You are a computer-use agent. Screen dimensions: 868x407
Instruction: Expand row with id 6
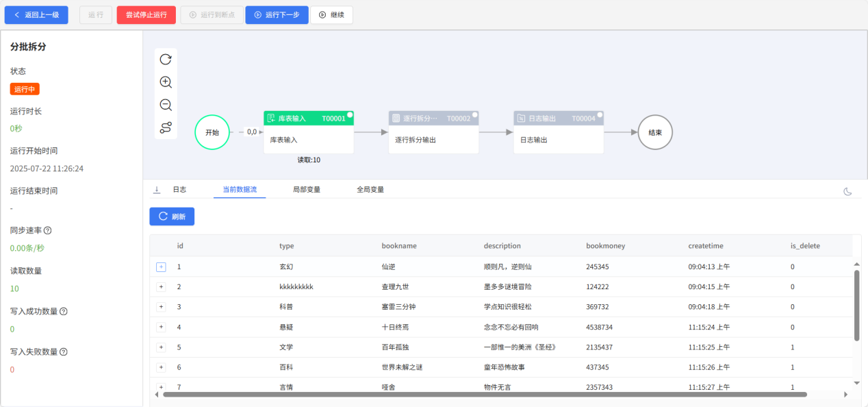click(162, 367)
